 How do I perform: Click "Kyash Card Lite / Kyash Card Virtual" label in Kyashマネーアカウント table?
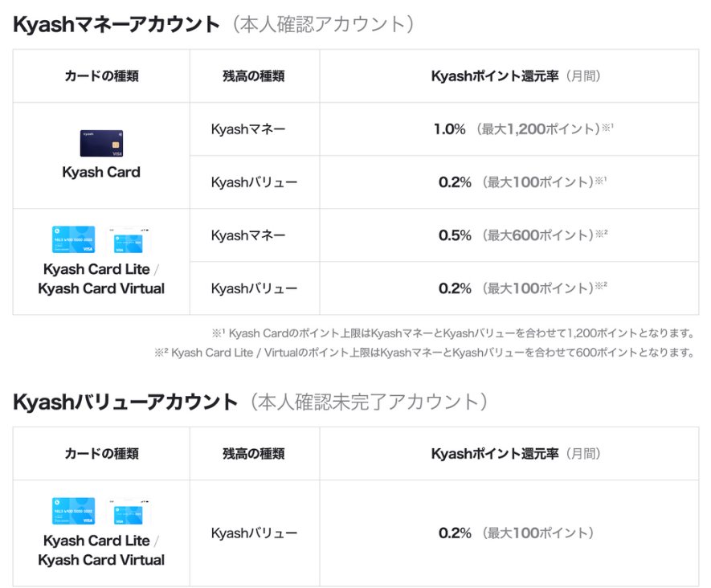(x=101, y=279)
